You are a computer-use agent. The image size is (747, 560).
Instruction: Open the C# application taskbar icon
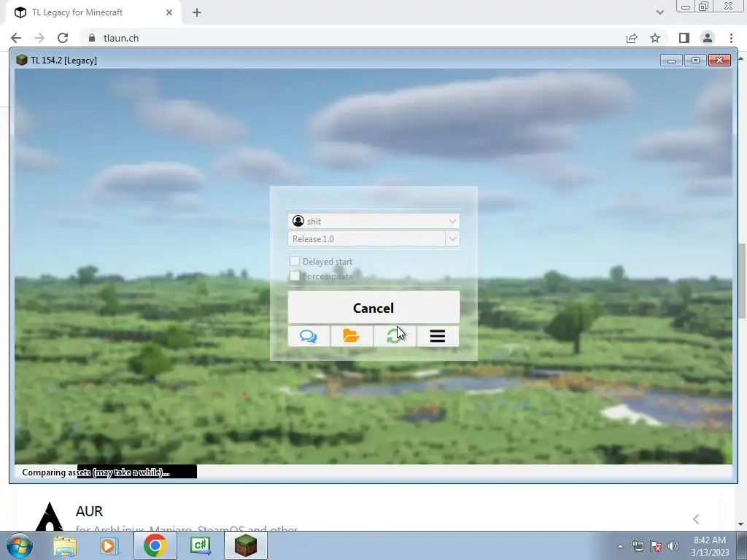201,545
